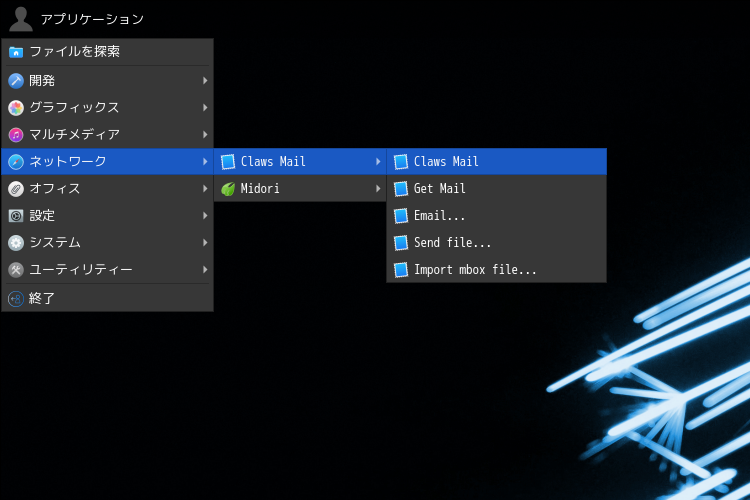Click the ネットワーク submenu arrow
750x500 pixels.
(x=205, y=161)
